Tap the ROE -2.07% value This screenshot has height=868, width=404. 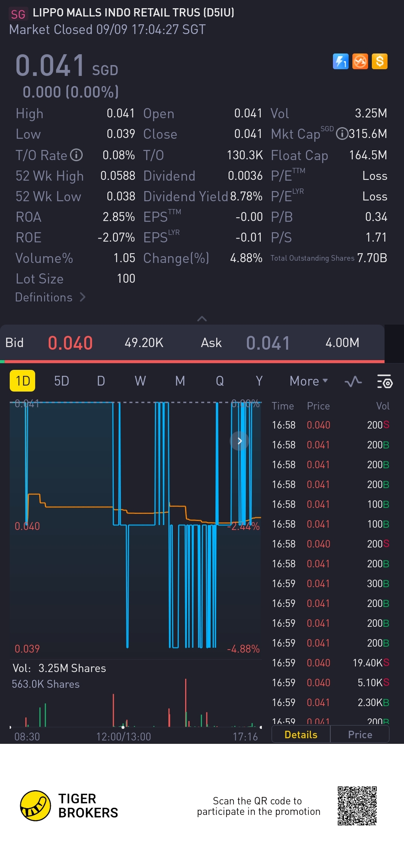[116, 237]
